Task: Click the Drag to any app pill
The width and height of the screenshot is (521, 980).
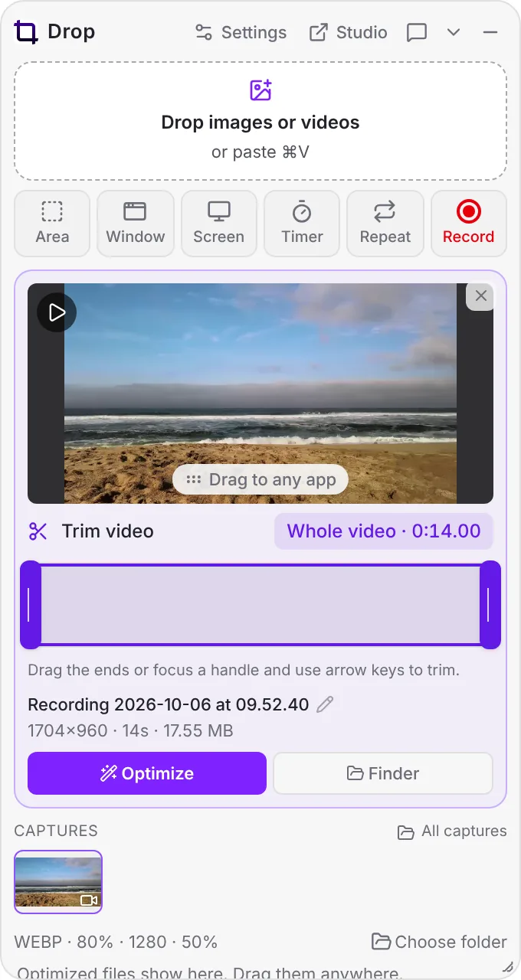Action: (x=260, y=480)
